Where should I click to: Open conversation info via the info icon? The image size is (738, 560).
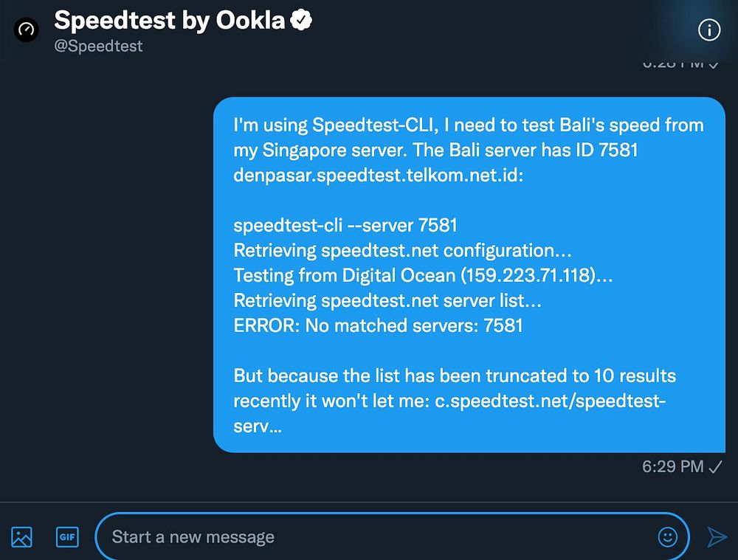(x=708, y=30)
